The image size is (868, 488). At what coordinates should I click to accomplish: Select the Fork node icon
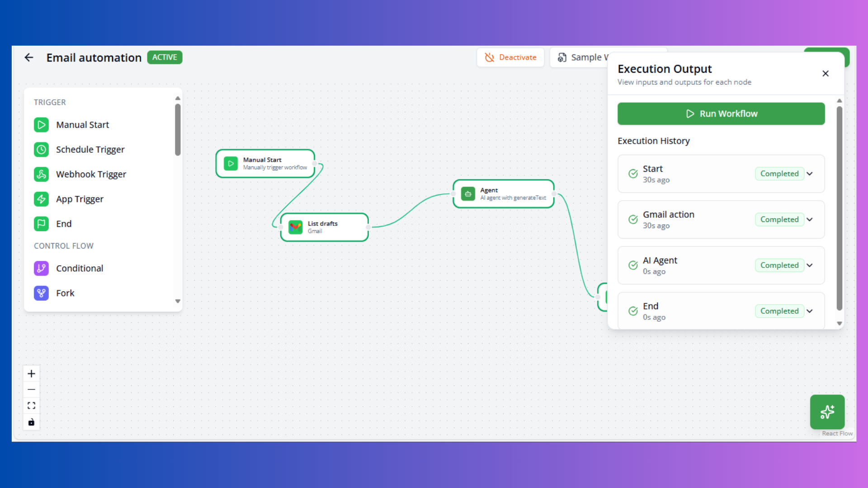[41, 293]
